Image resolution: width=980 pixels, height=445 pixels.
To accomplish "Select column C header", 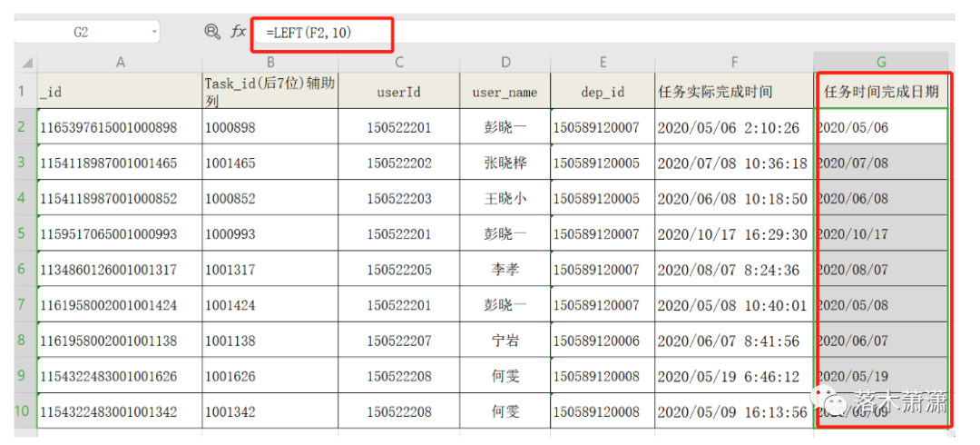I will click(399, 62).
